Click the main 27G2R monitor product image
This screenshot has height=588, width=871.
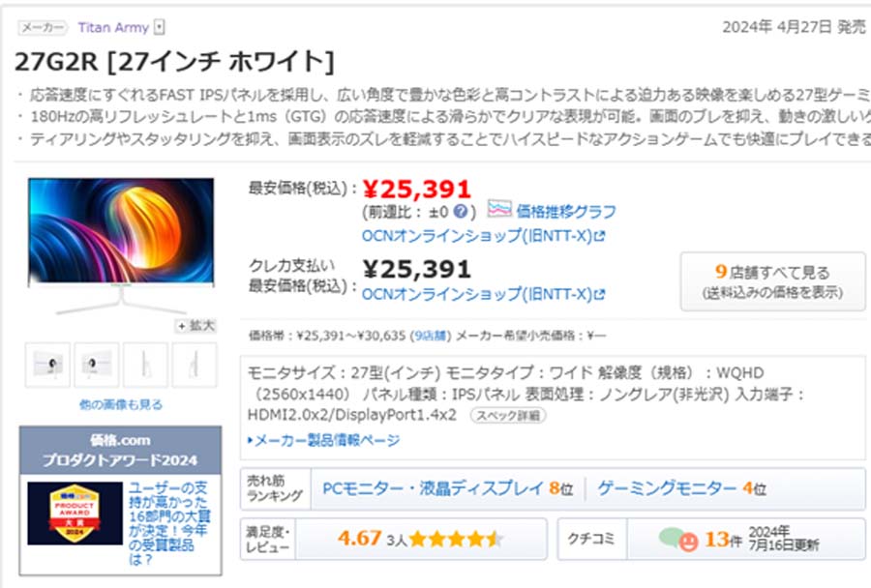point(121,246)
